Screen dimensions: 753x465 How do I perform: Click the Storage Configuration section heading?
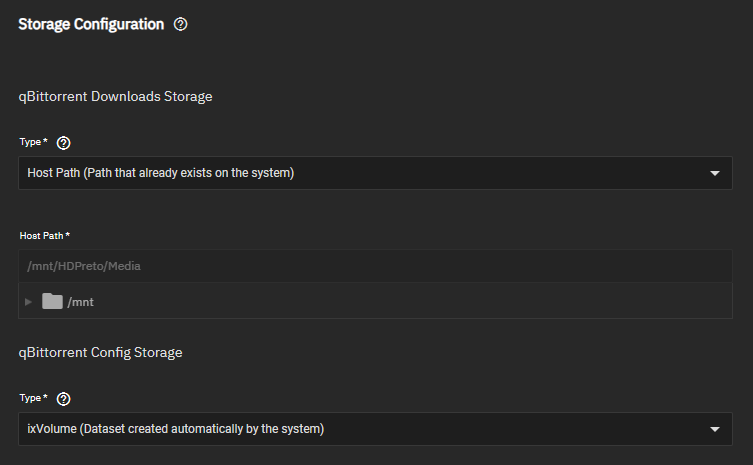tap(91, 24)
